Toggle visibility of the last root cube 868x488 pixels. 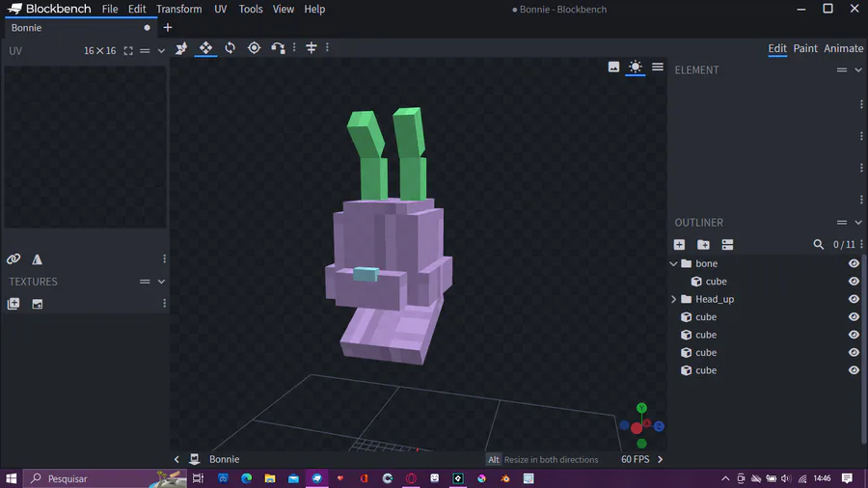coord(854,370)
